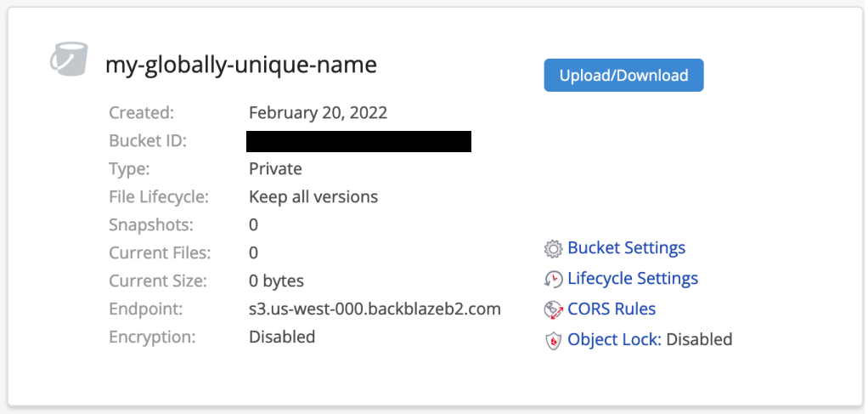The width and height of the screenshot is (868, 414).
Task: Click the creation date February 20, 2022
Action: tap(318, 113)
